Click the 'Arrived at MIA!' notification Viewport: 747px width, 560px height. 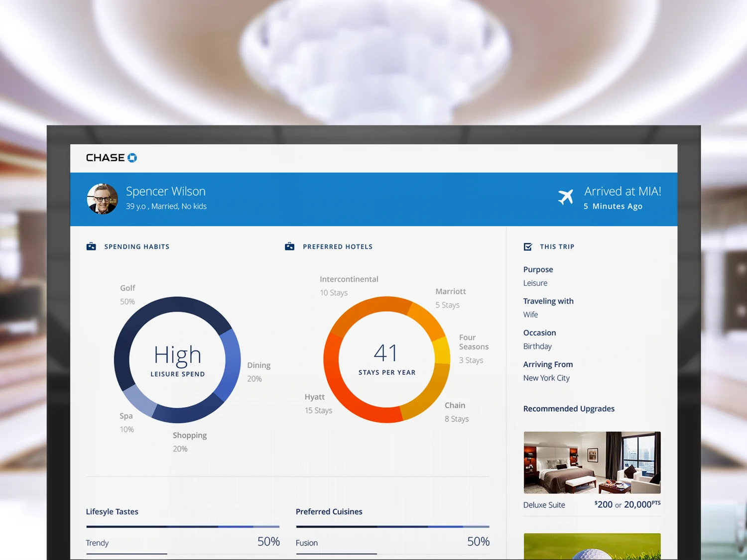(622, 191)
